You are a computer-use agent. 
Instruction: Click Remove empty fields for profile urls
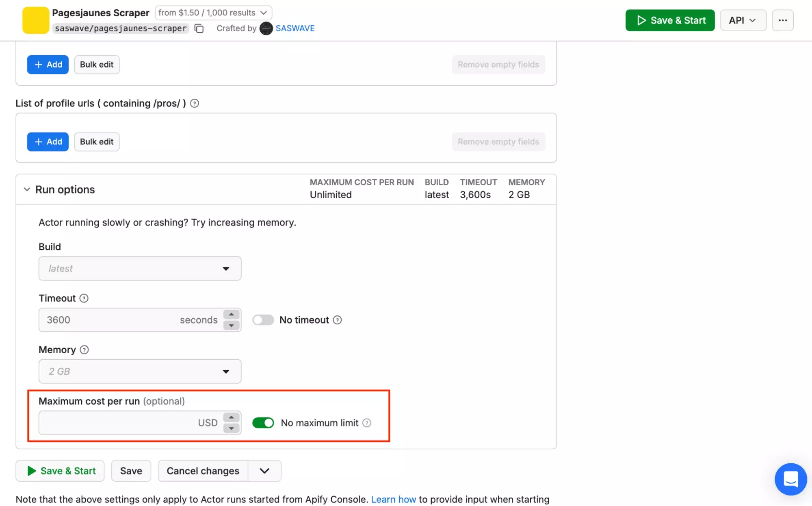498,142
